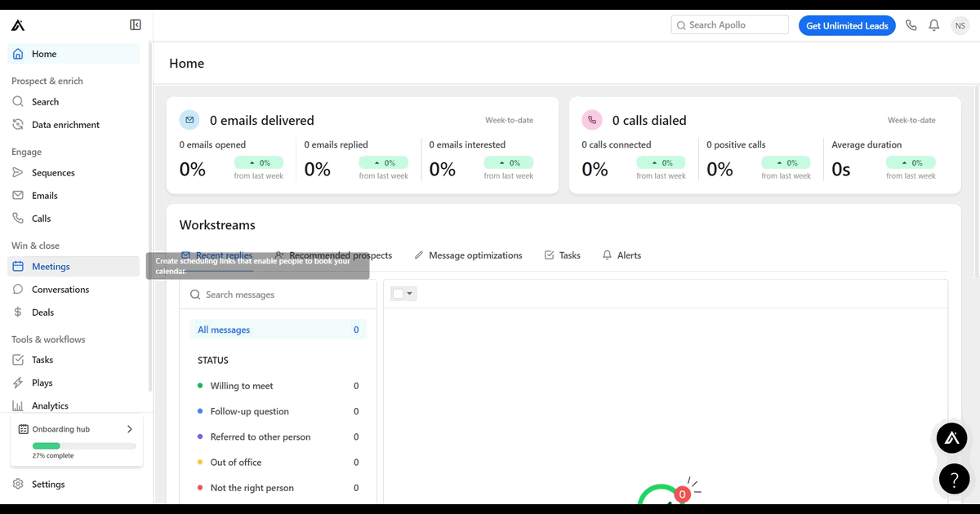Click the 0 positive calls label

(x=736, y=144)
